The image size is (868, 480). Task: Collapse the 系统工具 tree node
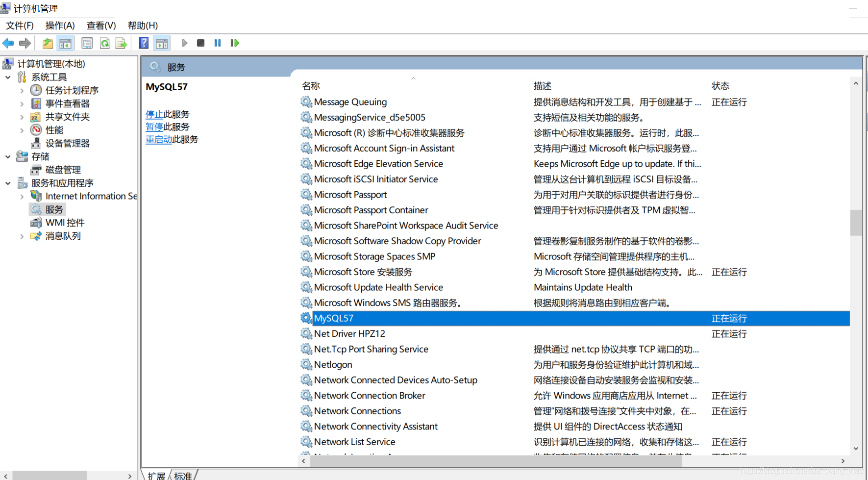click(x=8, y=77)
